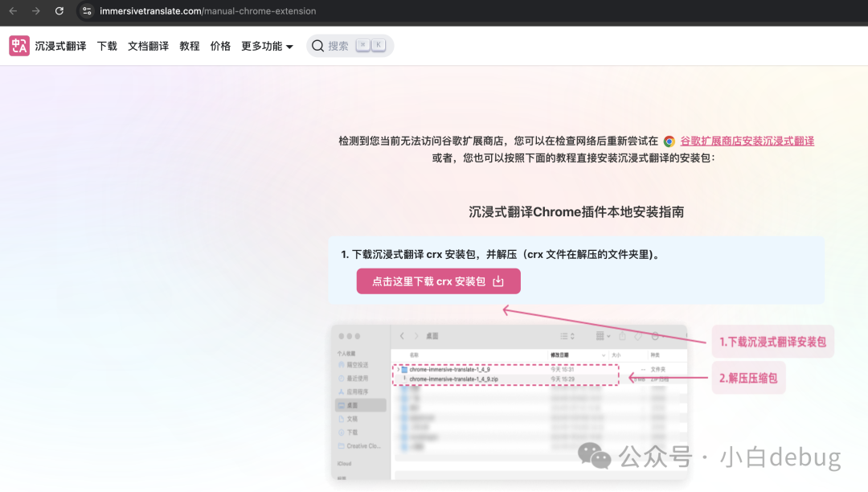Click 点击这里下载 crx 安装包 button
Screen dimensions: 868x492
coord(439,281)
